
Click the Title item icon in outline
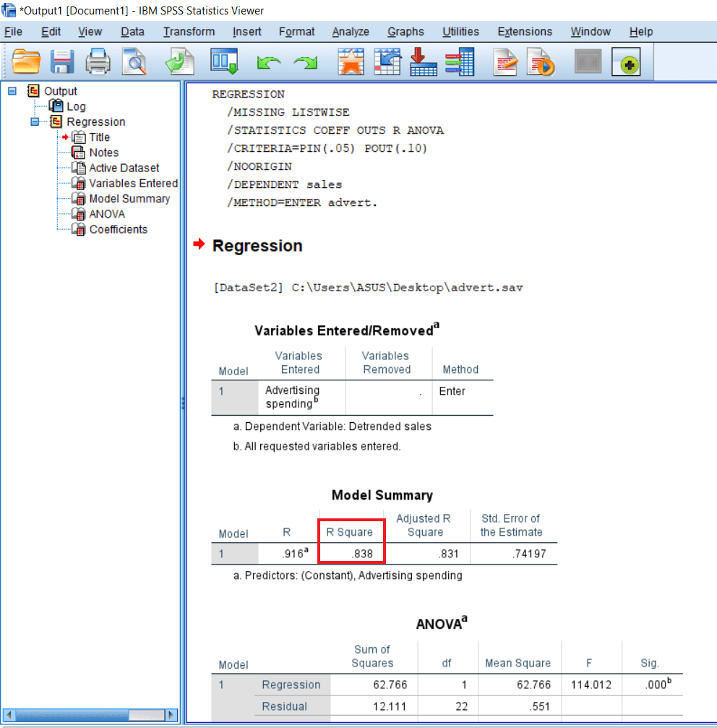pos(79,137)
